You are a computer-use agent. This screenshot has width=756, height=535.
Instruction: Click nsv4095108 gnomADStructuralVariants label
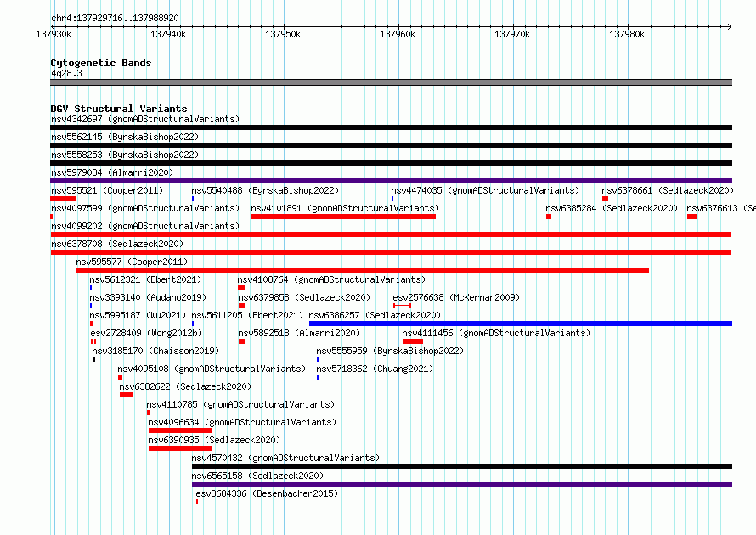212,369
